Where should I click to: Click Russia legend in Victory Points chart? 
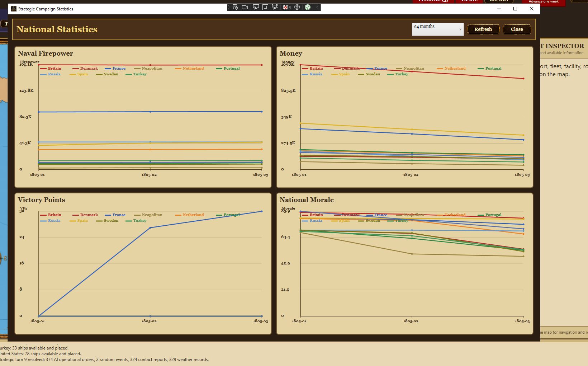pos(50,221)
